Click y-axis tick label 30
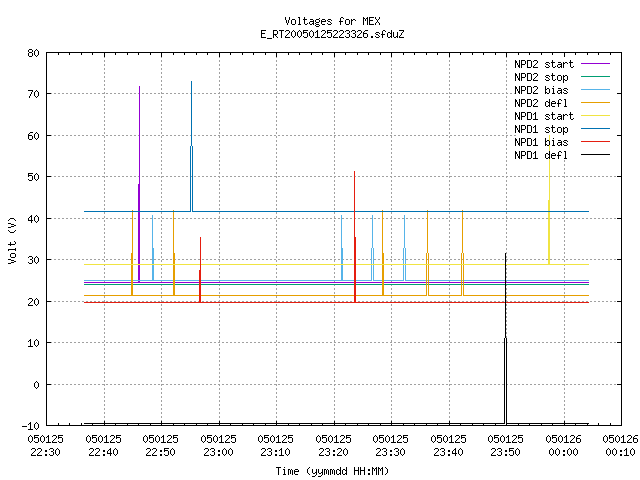Image resolution: width=640 pixels, height=480 pixels. coord(33,260)
